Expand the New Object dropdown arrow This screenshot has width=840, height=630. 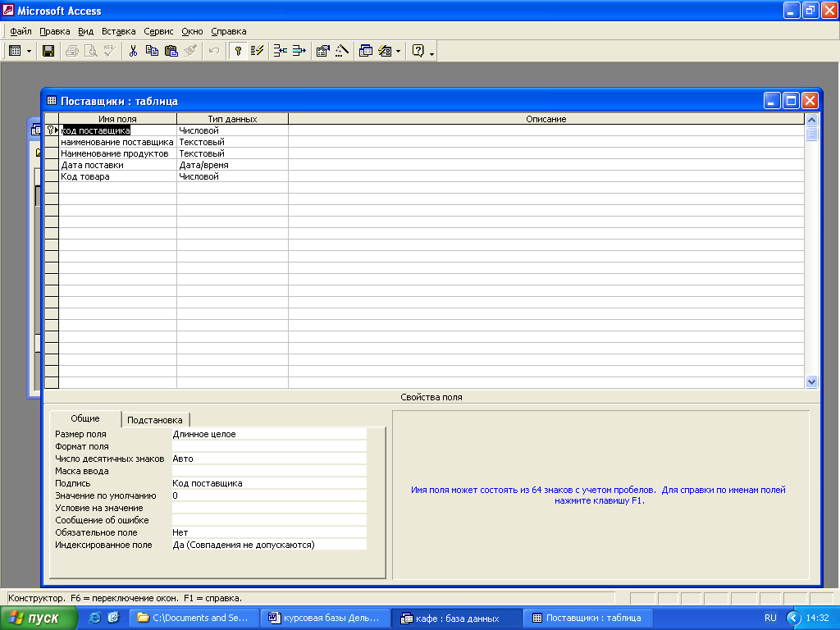click(x=399, y=51)
